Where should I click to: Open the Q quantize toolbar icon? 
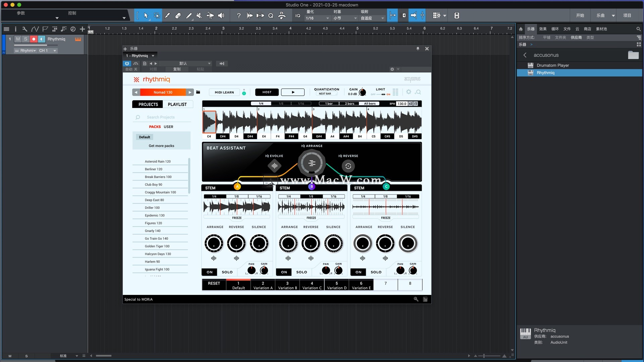coord(271,15)
